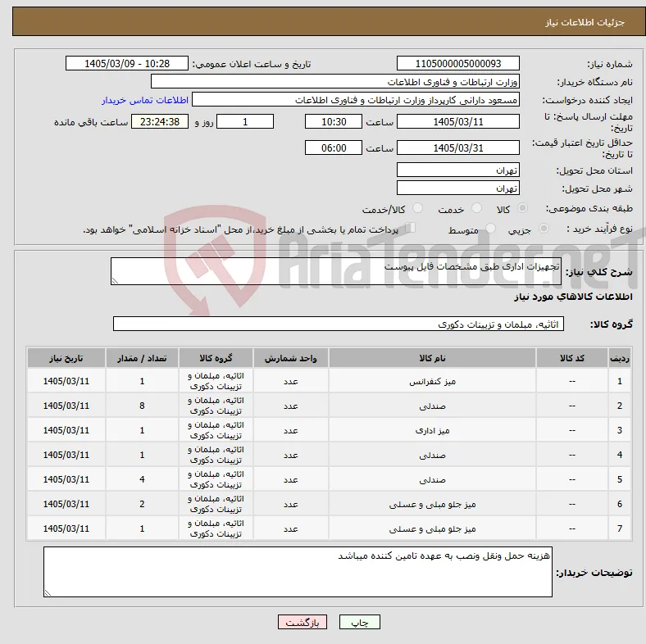Viewport: 646px width, 644px height.
Task: Click the کد کالا column header
Action: tap(572, 358)
